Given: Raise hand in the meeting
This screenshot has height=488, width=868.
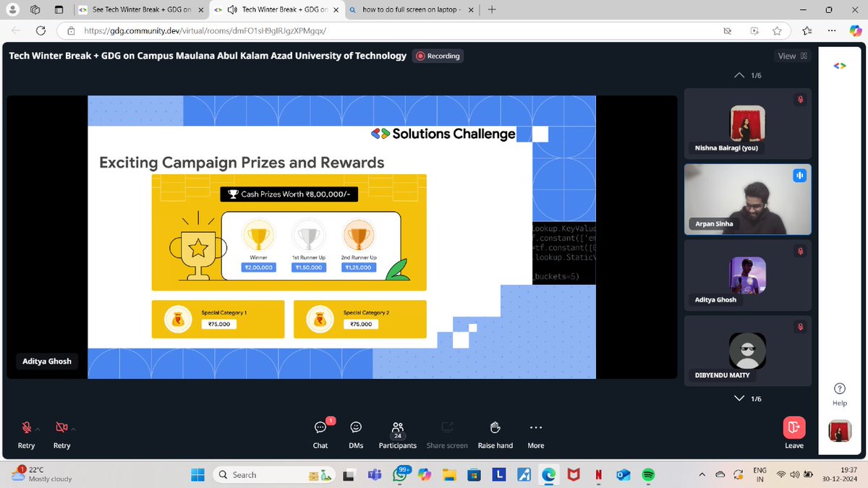Looking at the screenshot, I should (495, 435).
